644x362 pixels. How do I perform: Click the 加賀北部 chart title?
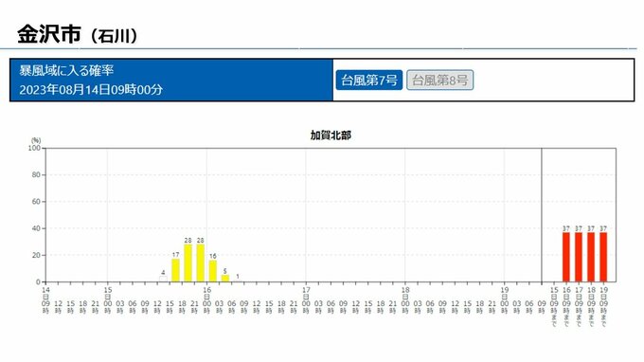[x=331, y=136]
